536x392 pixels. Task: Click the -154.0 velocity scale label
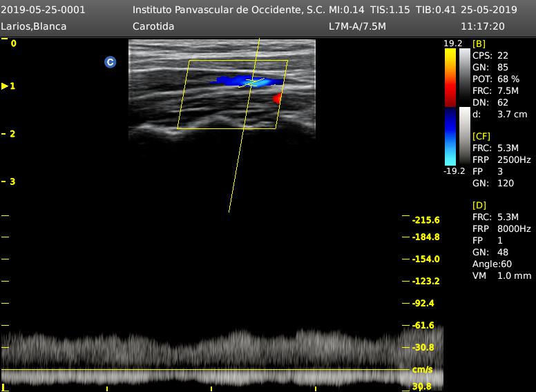[x=425, y=259]
